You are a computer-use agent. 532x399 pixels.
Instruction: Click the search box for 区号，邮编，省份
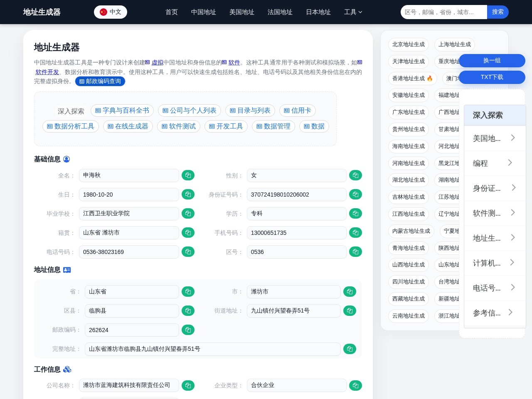point(444,12)
